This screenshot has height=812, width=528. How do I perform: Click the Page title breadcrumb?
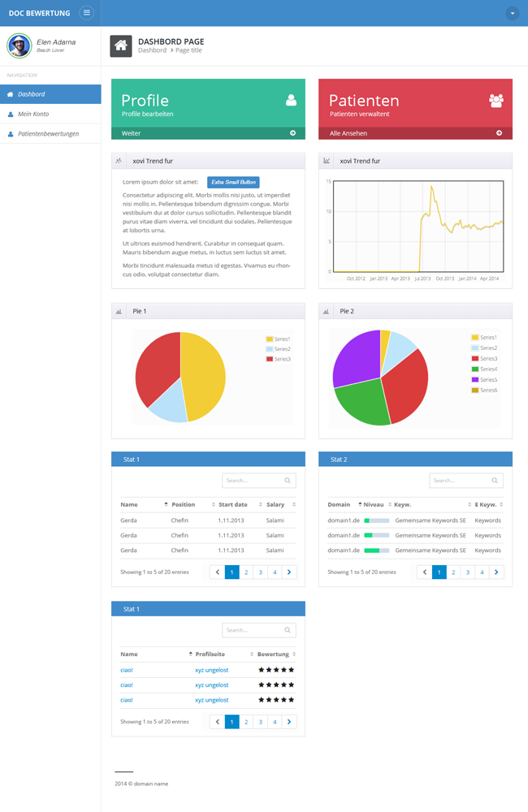click(x=188, y=50)
